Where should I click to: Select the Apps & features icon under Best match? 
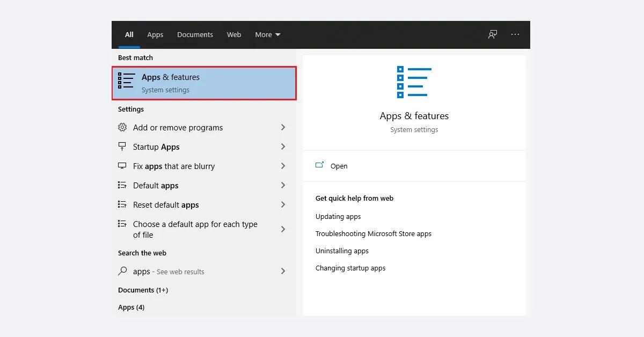pyautogui.click(x=126, y=80)
